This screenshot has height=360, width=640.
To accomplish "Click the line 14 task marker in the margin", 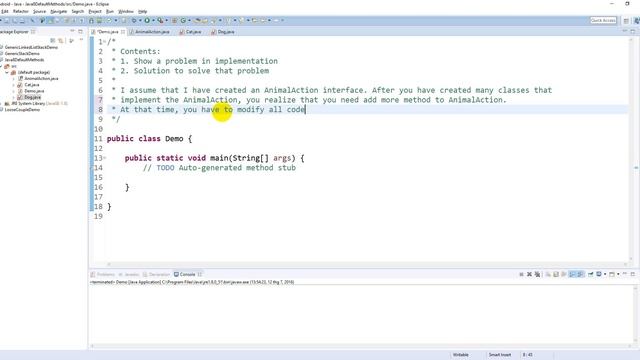I will 91,168.
